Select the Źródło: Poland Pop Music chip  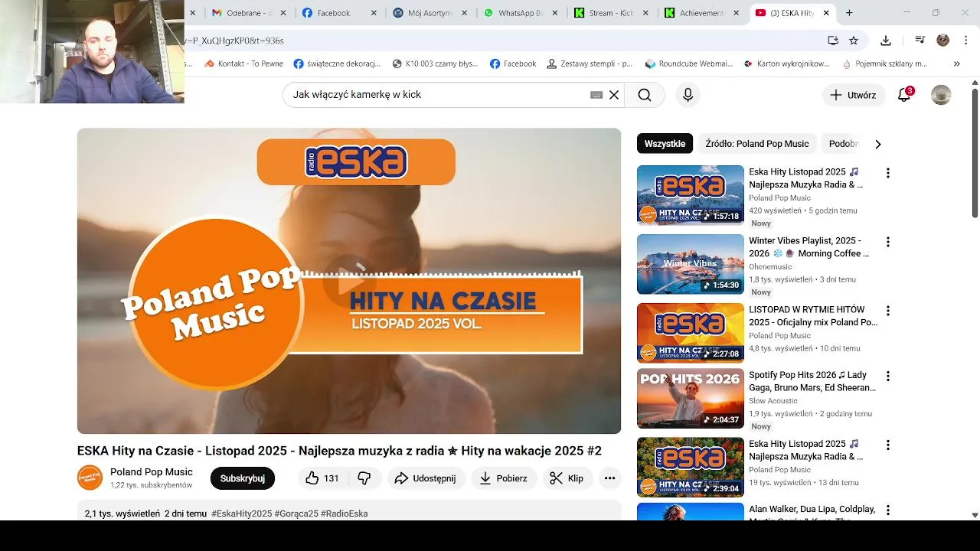(x=757, y=144)
